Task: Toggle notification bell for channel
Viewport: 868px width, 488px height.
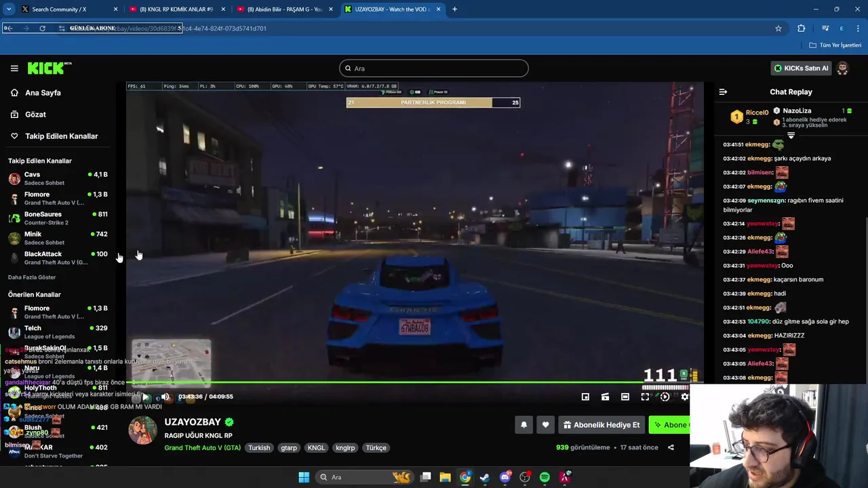Action: point(524,425)
